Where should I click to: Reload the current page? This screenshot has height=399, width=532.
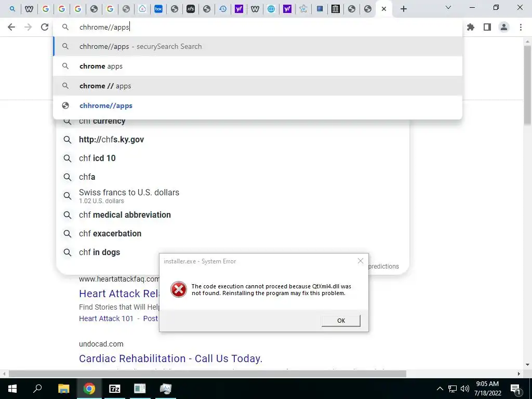tap(45, 27)
